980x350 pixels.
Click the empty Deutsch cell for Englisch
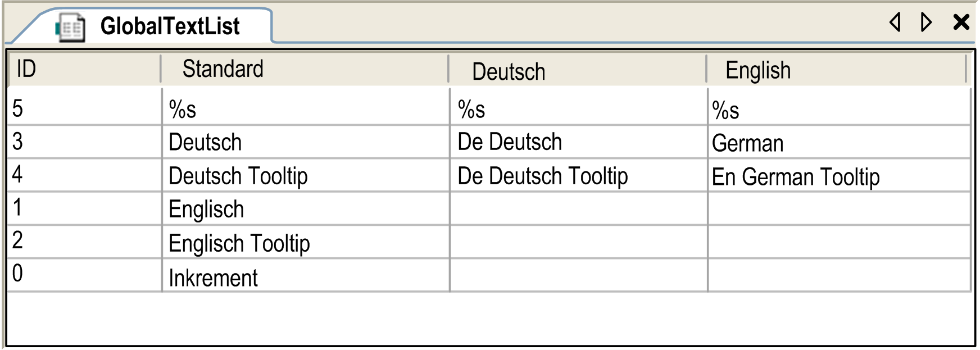tap(578, 209)
